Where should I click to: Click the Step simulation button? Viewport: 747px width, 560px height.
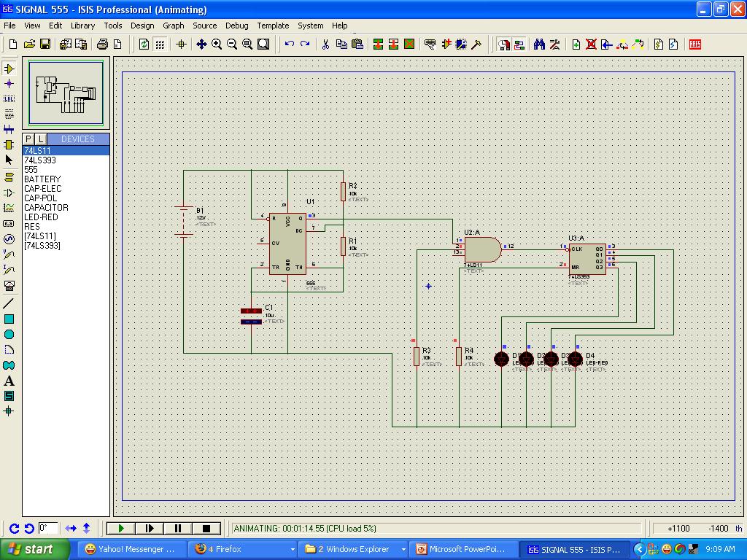coord(150,528)
